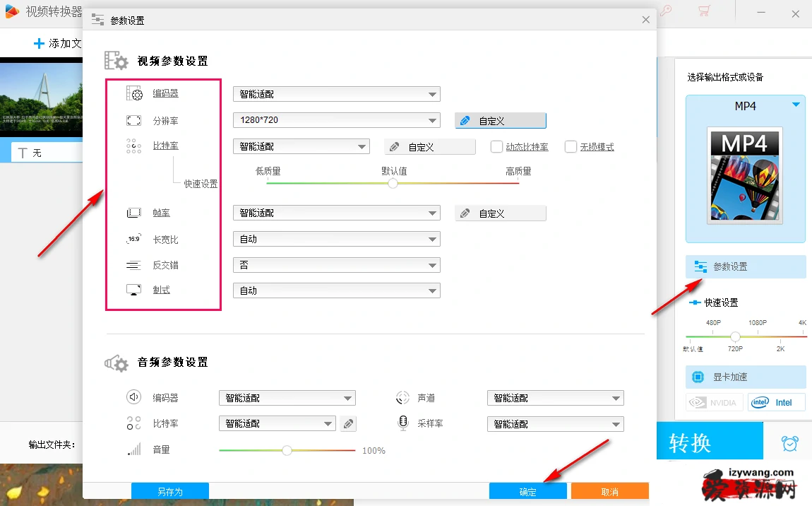This screenshot has width=812, height=506.
Task: Expand the 1280*720 resolution dropdown
Action: (x=336, y=120)
